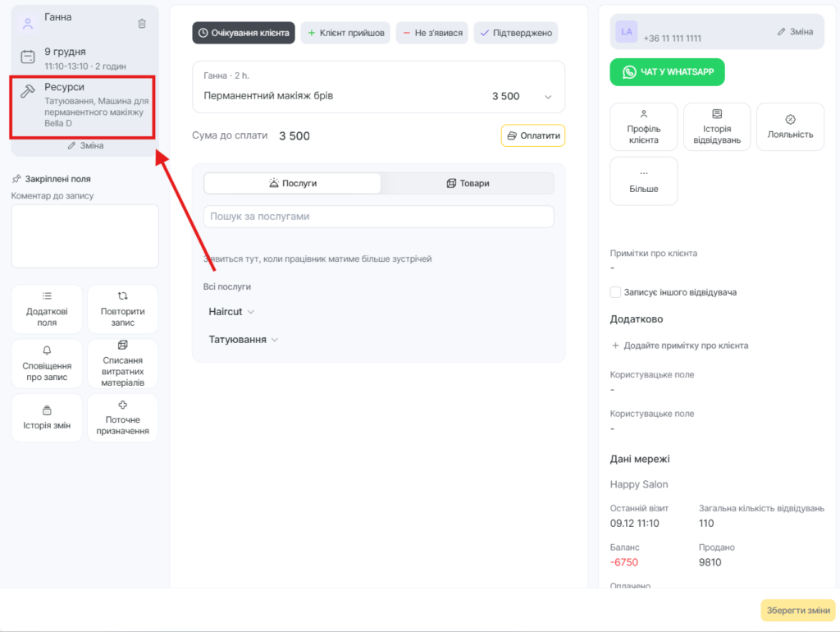
Task: Expand the Перманентний макіяж брів service chevron
Action: tap(548, 97)
